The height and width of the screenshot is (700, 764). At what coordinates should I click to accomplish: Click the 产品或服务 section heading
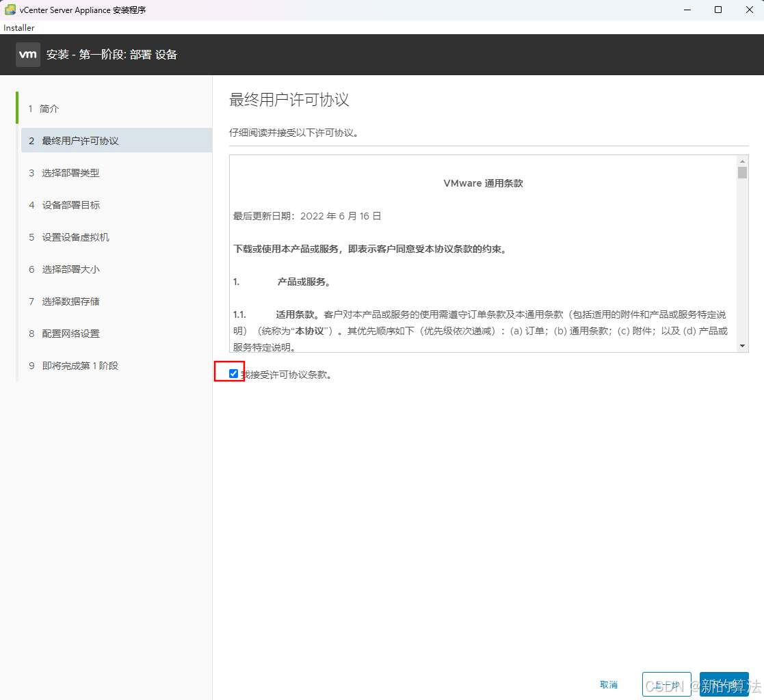pos(304,282)
